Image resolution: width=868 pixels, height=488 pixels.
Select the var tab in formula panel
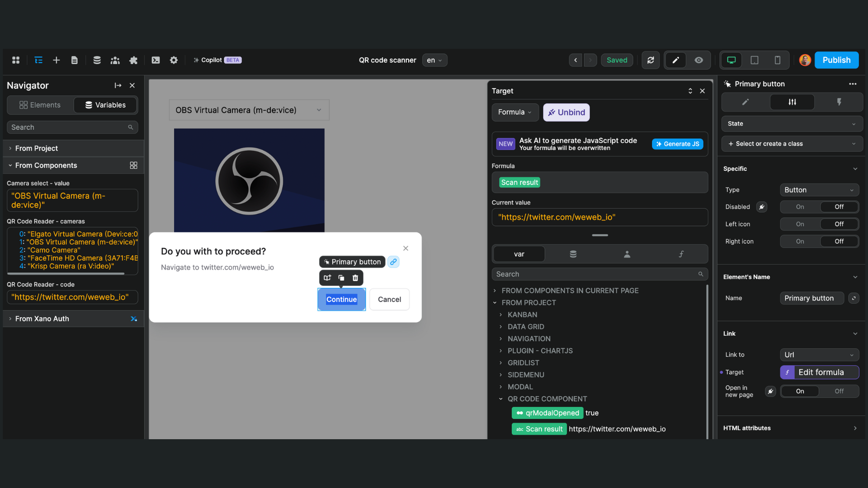point(519,254)
